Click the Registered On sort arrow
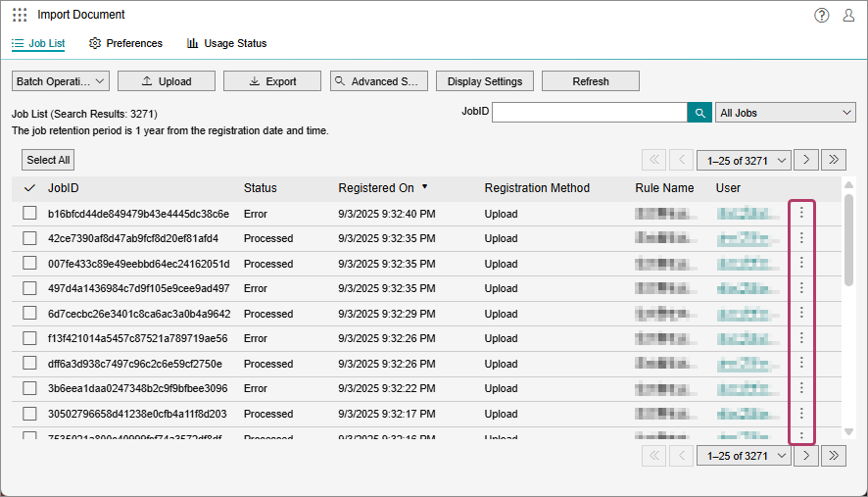Viewport: 868px width, 497px height. (424, 186)
